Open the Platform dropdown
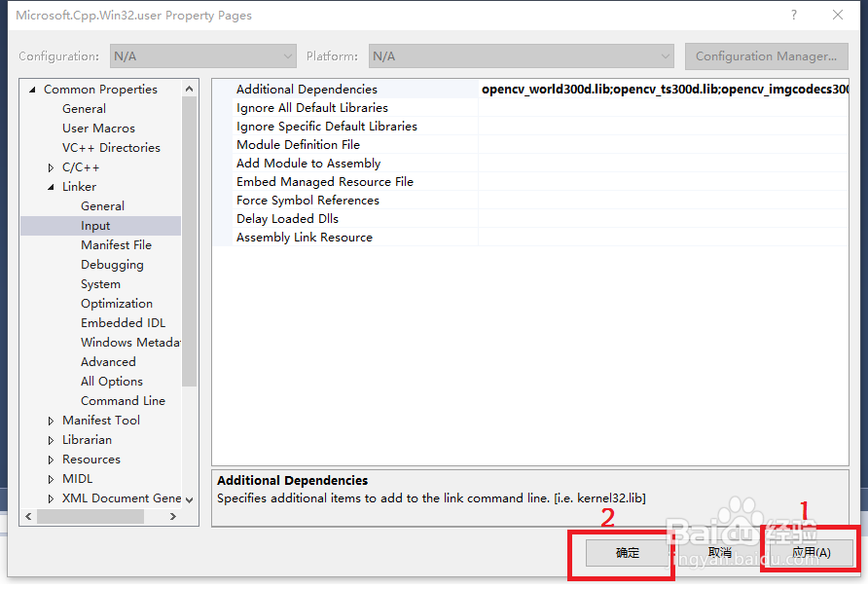868x589 pixels. tap(521, 55)
